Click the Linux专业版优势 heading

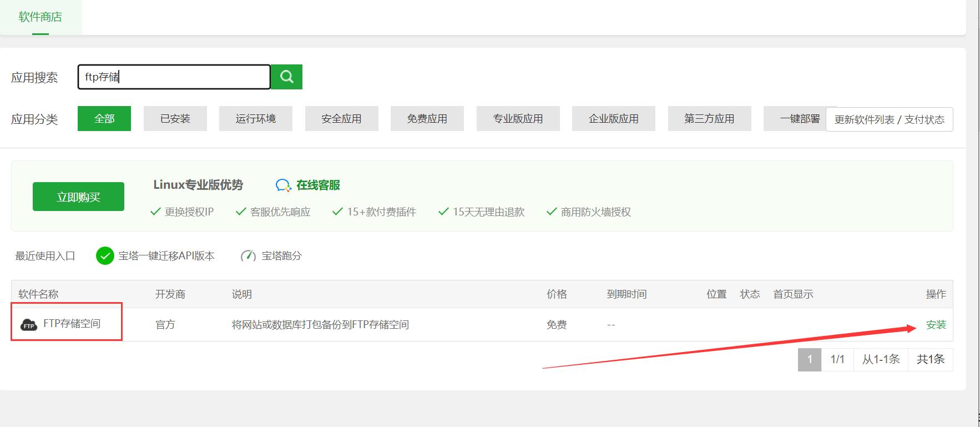198,185
